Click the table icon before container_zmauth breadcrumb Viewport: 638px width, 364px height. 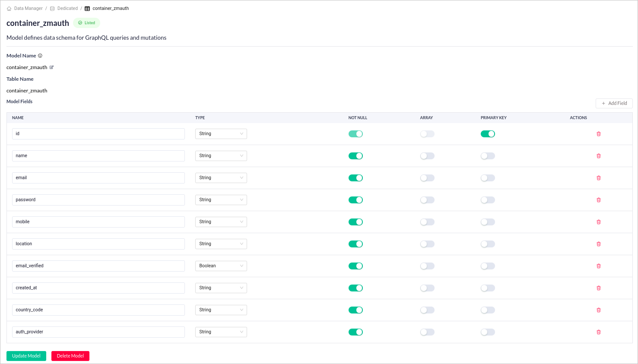point(86,8)
